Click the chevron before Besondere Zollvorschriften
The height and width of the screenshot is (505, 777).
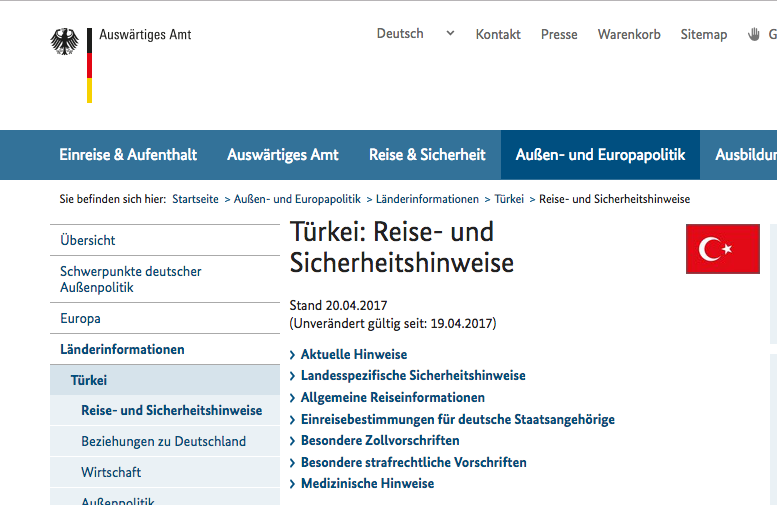(x=292, y=441)
